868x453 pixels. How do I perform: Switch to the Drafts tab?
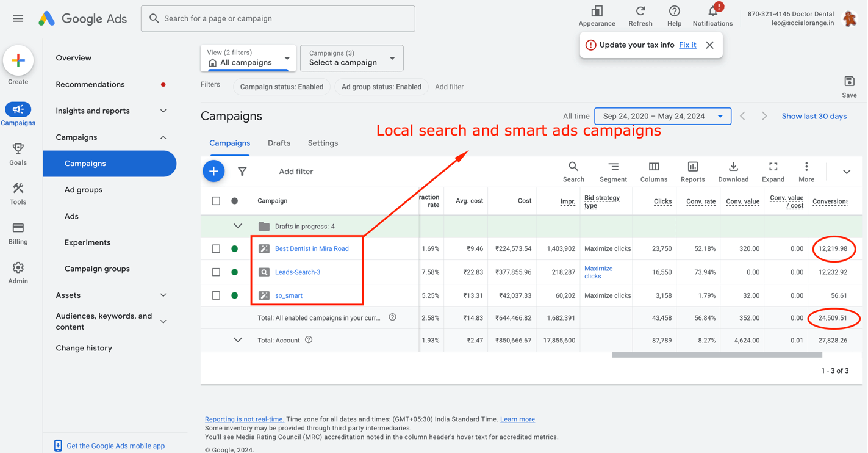pyautogui.click(x=279, y=143)
